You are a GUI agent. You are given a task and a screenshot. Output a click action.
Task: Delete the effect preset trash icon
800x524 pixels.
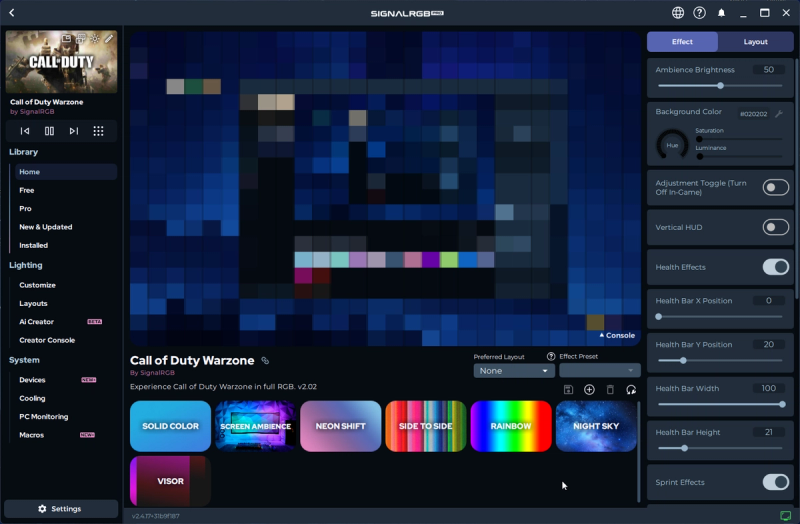click(x=610, y=390)
